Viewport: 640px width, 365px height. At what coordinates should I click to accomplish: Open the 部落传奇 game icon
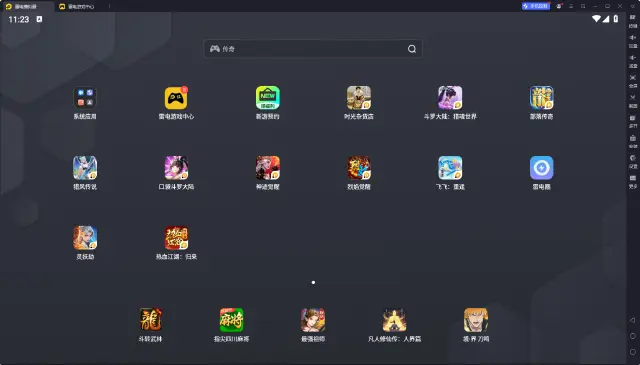541,98
